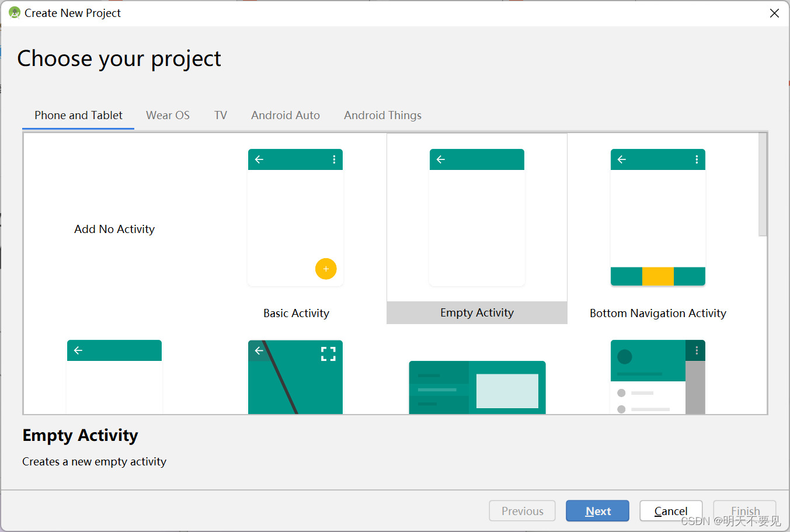Select the navigation drawer template thumbnail
The width and height of the screenshot is (790, 532).
tap(658, 377)
